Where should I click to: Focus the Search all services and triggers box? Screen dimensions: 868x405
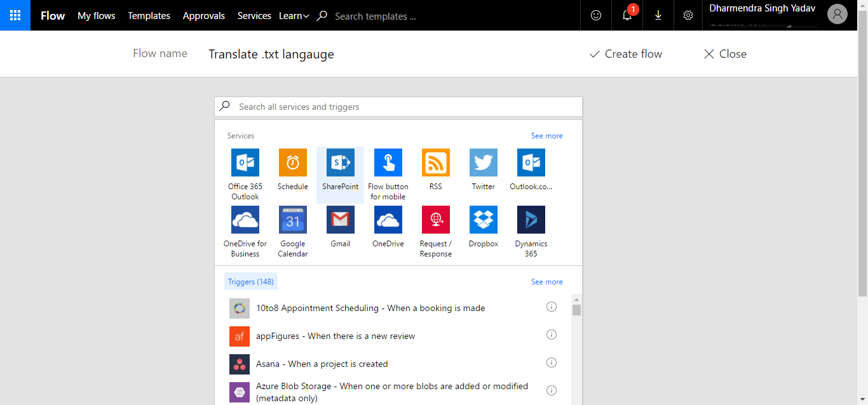[398, 107]
